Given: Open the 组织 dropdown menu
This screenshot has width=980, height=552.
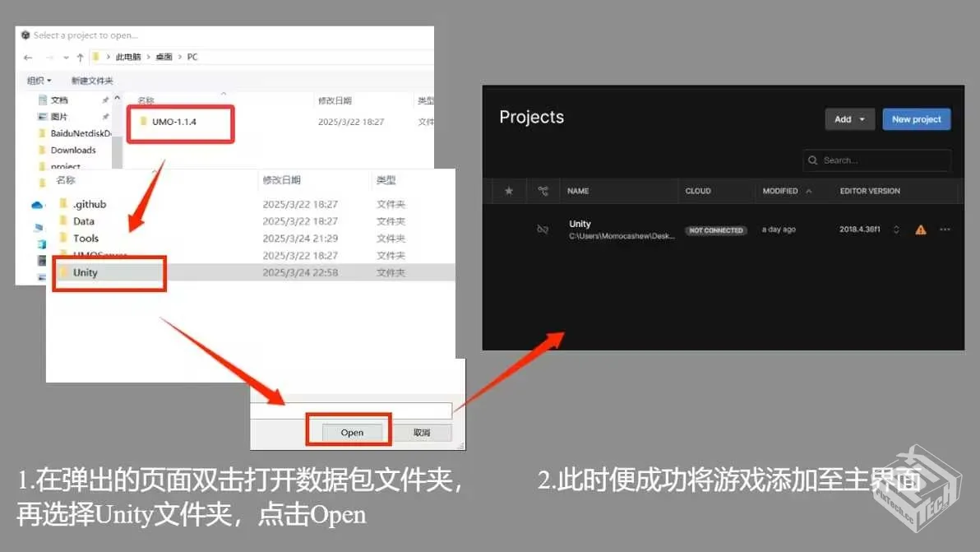Looking at the screenshot, I should tap(39, 80).
